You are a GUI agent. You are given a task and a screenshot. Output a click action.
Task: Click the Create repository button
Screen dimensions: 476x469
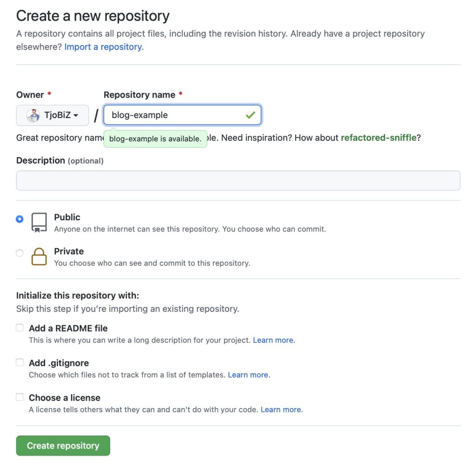coord(63,446)
